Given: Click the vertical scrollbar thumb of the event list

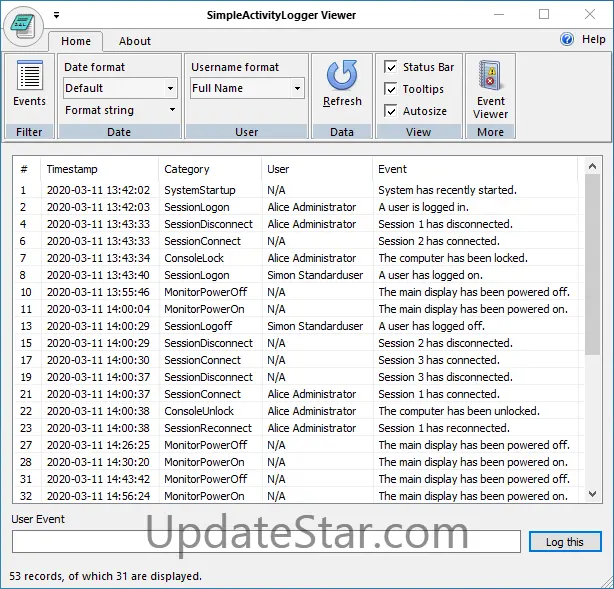Looking at the screenshot, I should point(592,265).
